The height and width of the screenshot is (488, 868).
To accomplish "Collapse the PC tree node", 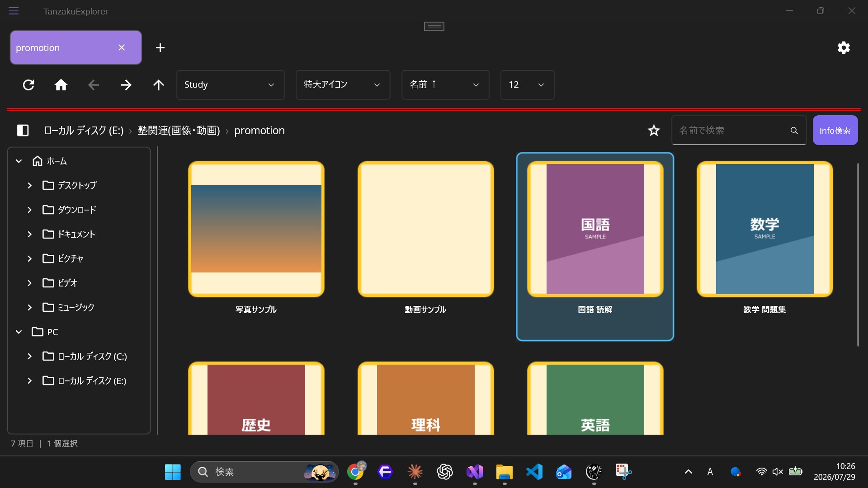I will pos(19,332).
